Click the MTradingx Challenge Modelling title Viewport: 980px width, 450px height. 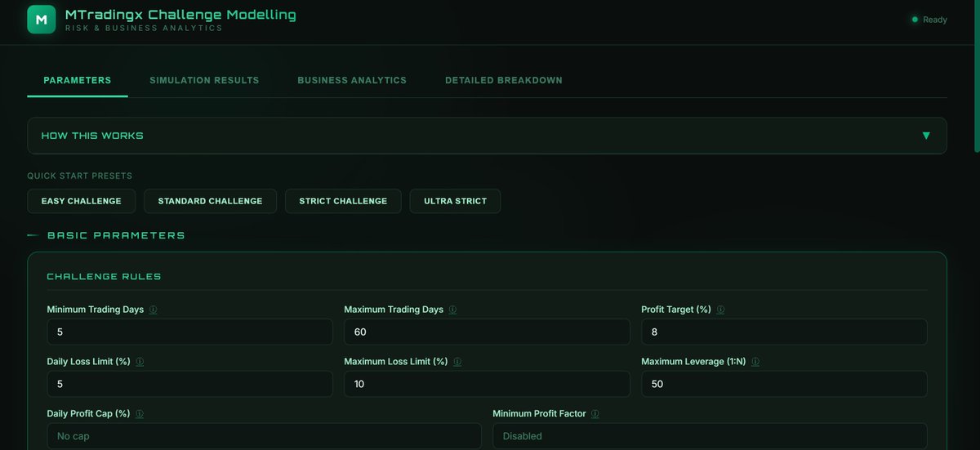(180, 15)
